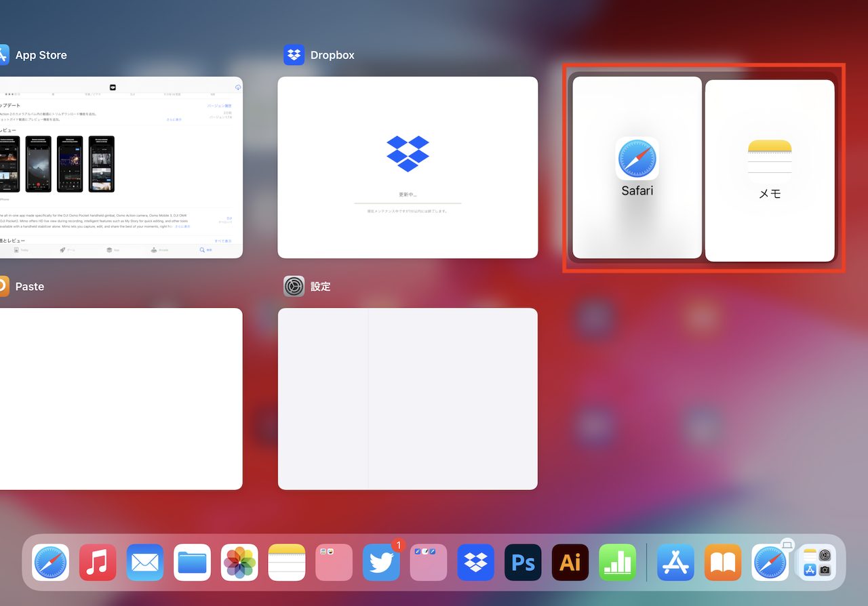868x606 pixels.
Task: Tap the Paste title label
Action: (30, 286)
